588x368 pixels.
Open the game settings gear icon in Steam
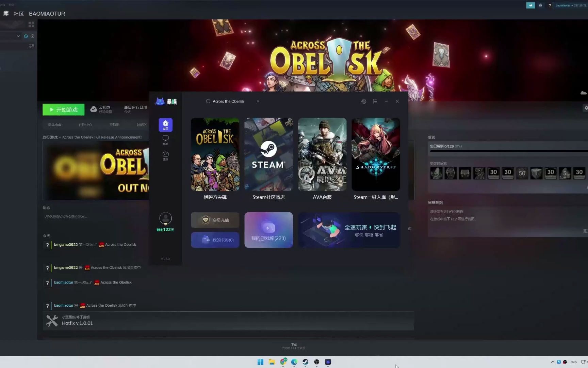pos(586,108)
